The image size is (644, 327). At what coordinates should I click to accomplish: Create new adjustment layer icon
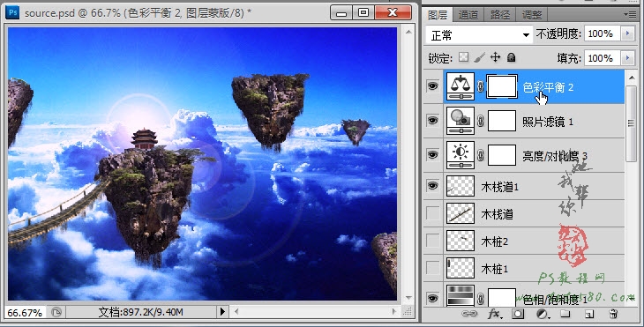543,315
